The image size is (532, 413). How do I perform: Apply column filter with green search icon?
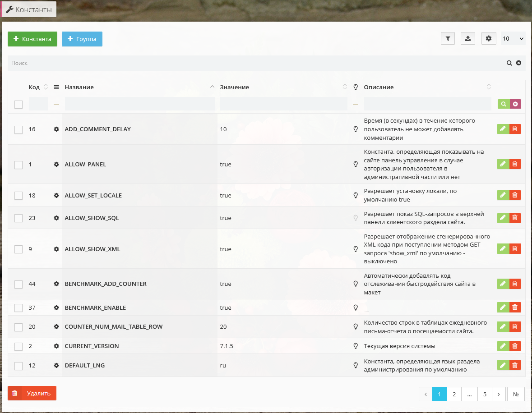click(x=504, y=104)
